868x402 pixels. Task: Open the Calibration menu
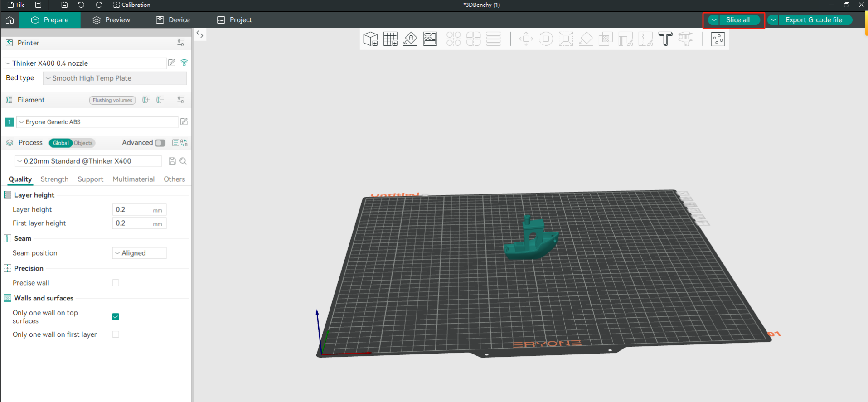131,5
